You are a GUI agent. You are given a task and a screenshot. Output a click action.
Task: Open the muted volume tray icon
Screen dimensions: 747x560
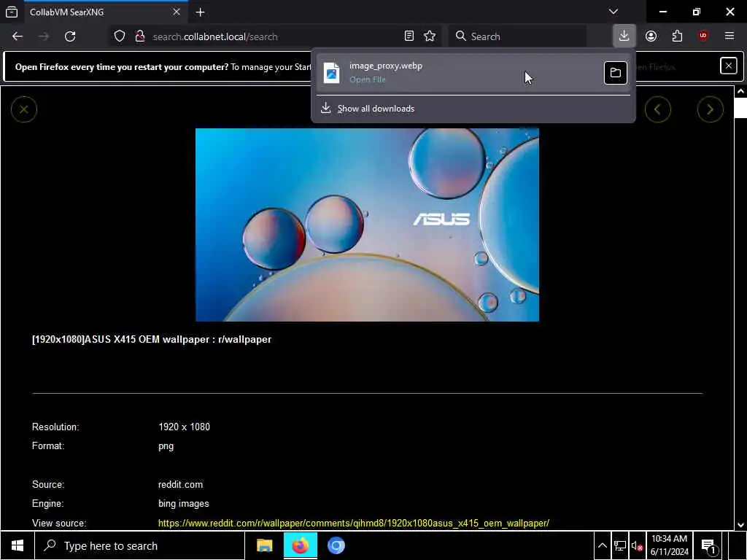637,545
